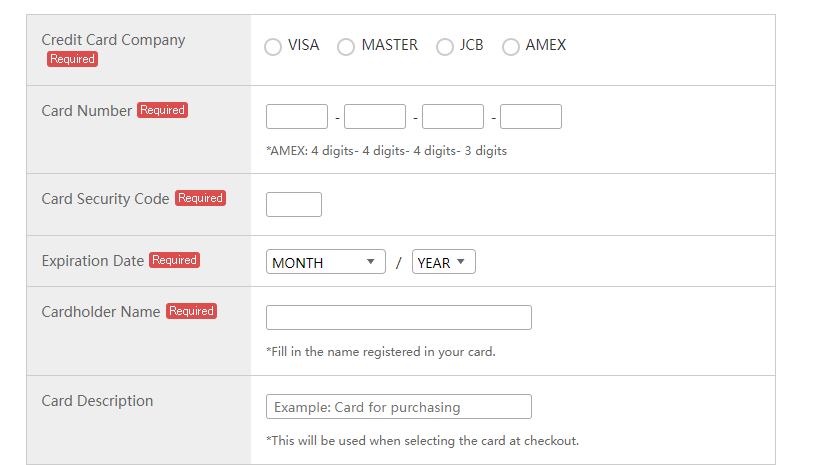This screenshot has height=465, width=818.
Task: Click the "Card Description" label text
Action: pyautogui.click(x=97, y=401)
